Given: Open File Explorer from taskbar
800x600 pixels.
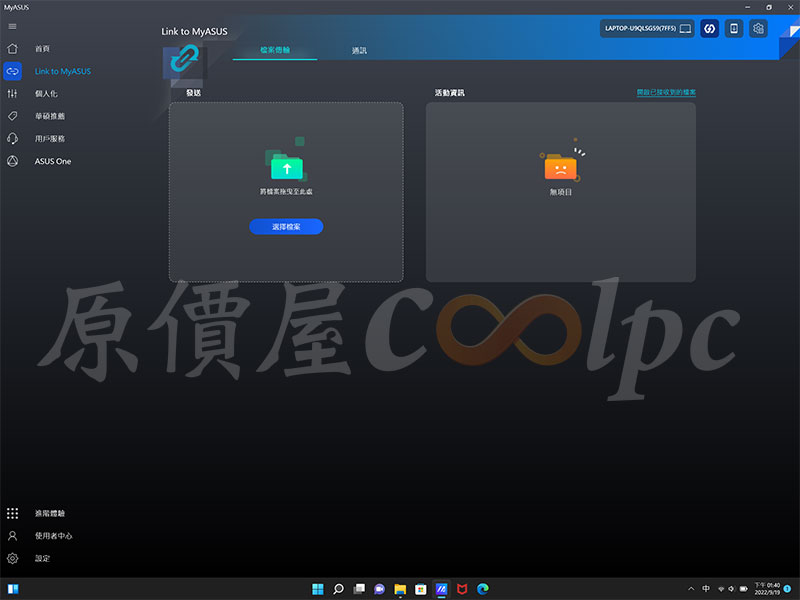Looking at the screenshot, I should click(400, 589).
